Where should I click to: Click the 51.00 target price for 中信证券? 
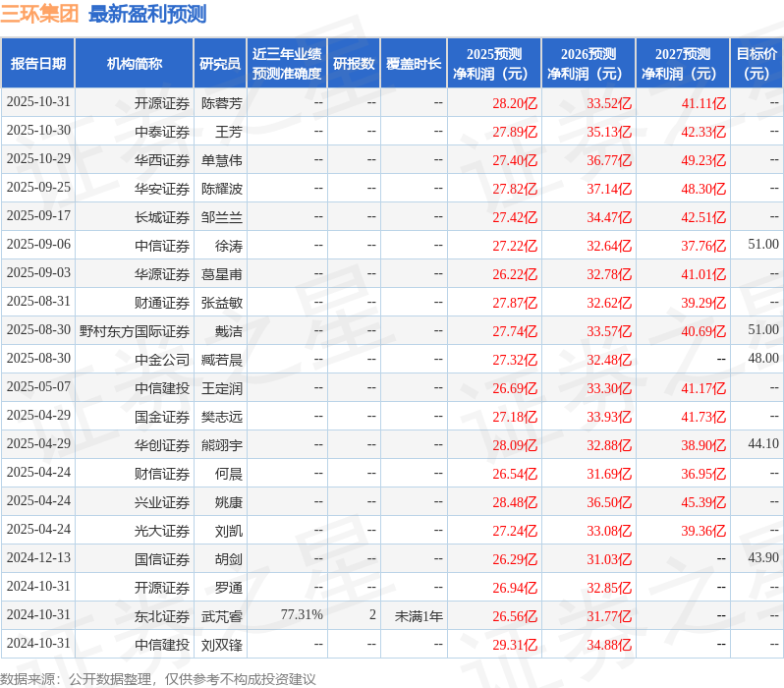(x=763, y=244)
